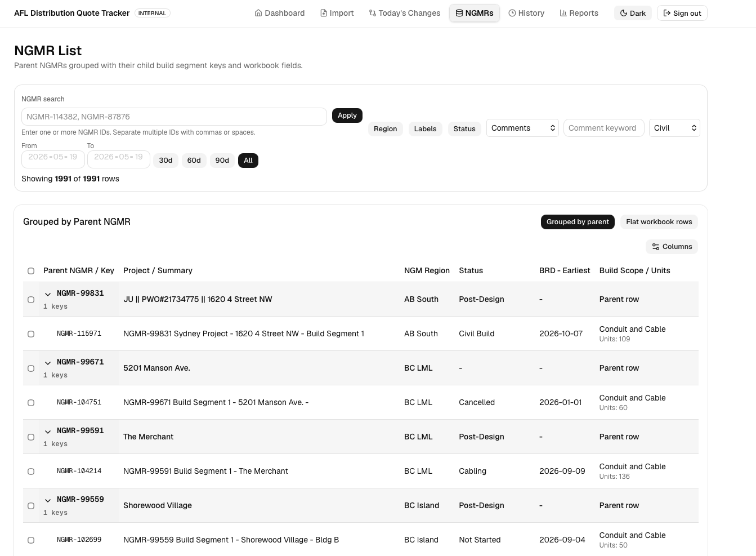Click the Comment keyword field

click(x=603, y=128)
